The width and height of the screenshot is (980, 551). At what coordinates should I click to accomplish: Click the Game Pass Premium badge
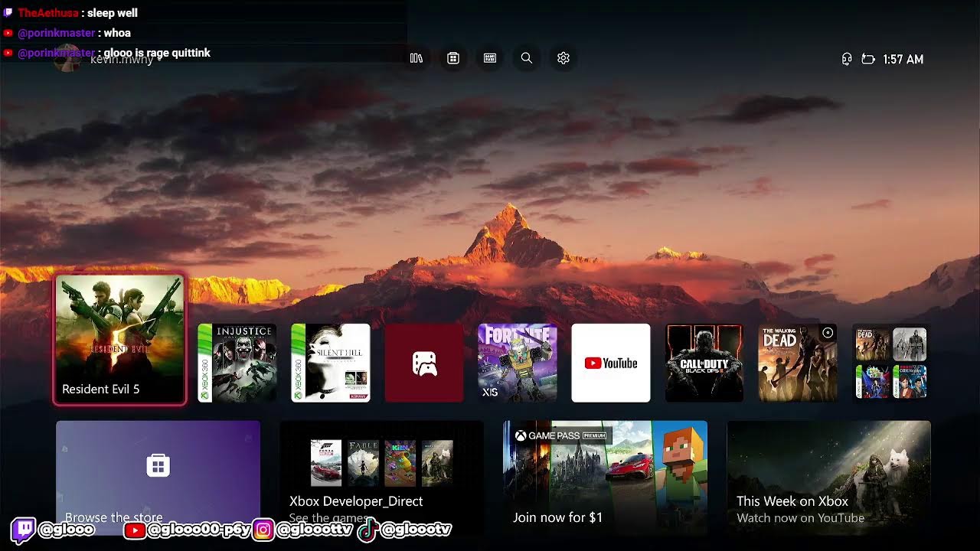(561, 435)
